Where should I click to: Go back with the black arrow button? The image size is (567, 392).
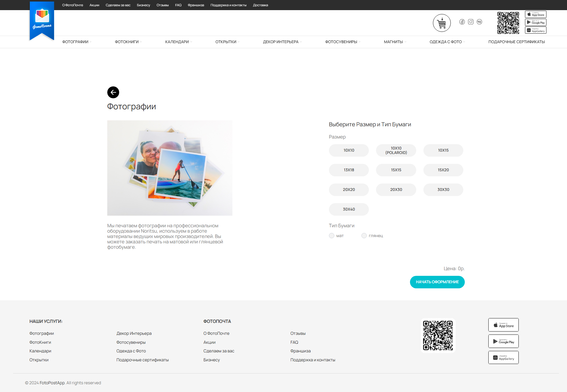click(113, 92)
